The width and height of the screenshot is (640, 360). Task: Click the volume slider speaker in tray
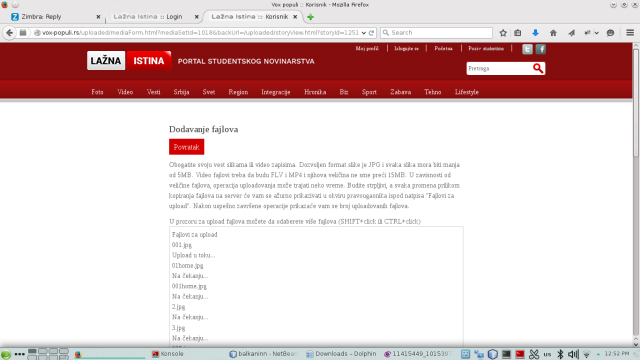pos(573,354)
